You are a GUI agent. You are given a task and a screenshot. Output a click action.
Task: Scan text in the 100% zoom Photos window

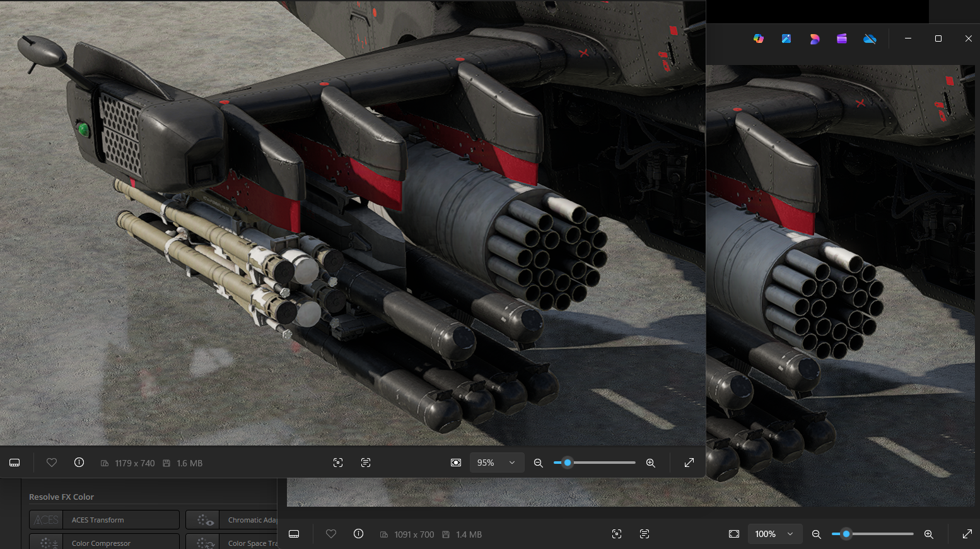point(645,534)
